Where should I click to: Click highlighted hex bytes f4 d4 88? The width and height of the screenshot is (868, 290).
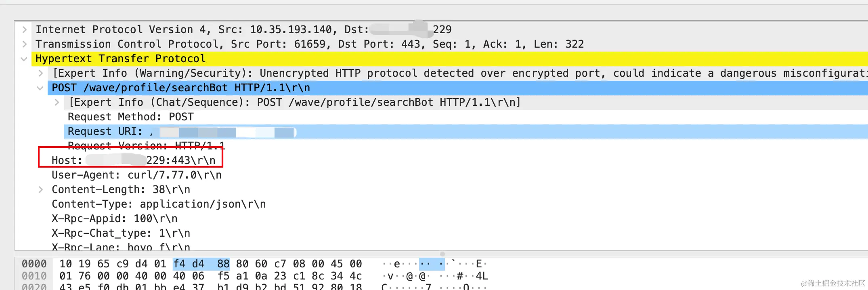pyautogui.click(x=201, y=264)
